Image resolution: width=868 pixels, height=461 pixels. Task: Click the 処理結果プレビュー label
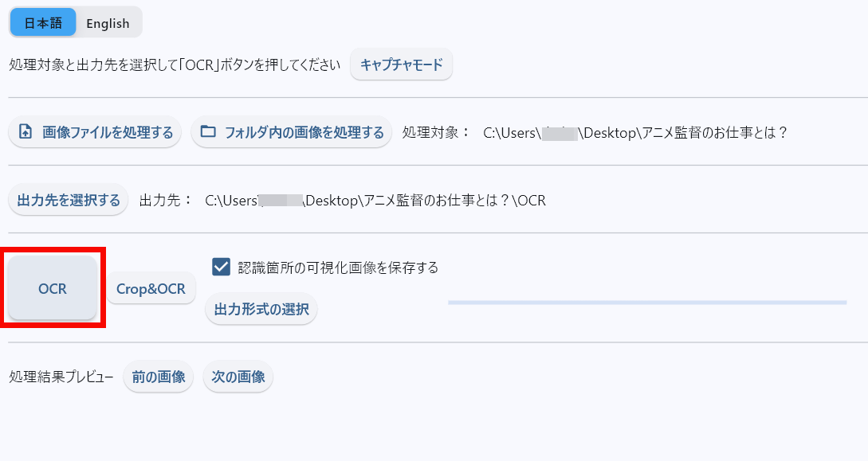coord(61,377)
